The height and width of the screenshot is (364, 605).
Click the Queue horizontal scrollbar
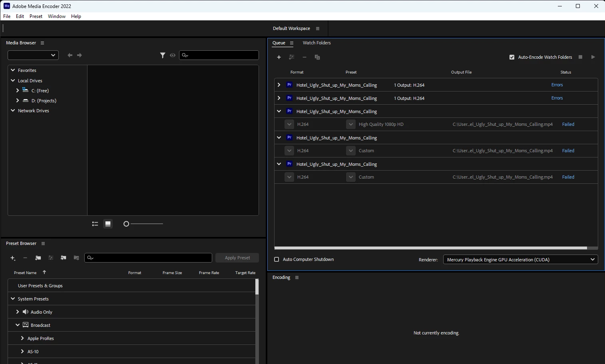point(431,248)
